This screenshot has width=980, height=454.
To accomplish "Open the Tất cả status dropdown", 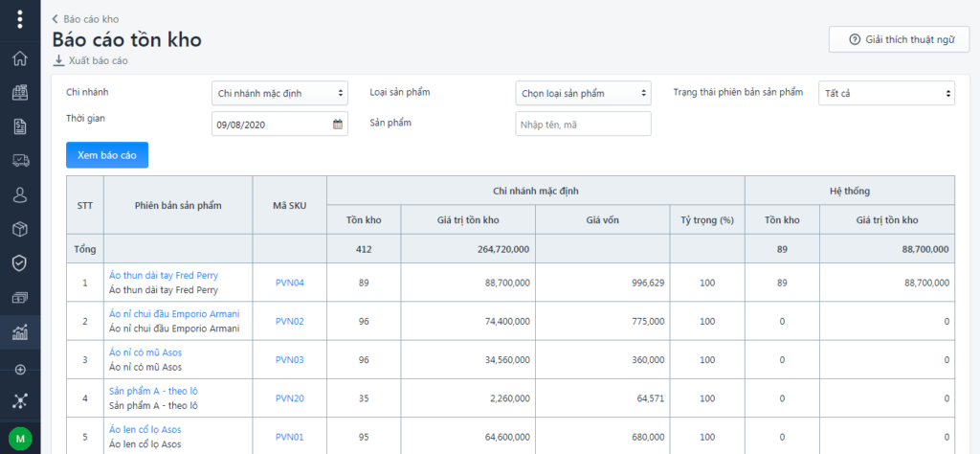I will (886, 93).
